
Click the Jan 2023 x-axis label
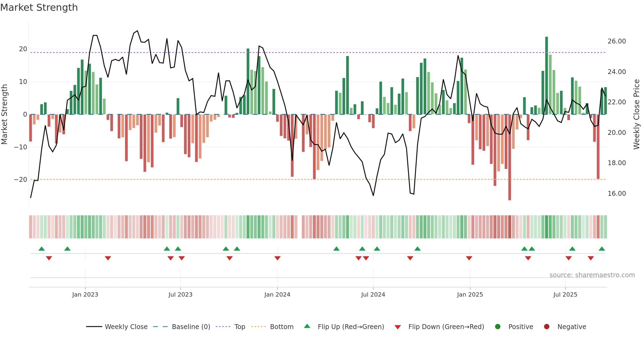[85, 294]
